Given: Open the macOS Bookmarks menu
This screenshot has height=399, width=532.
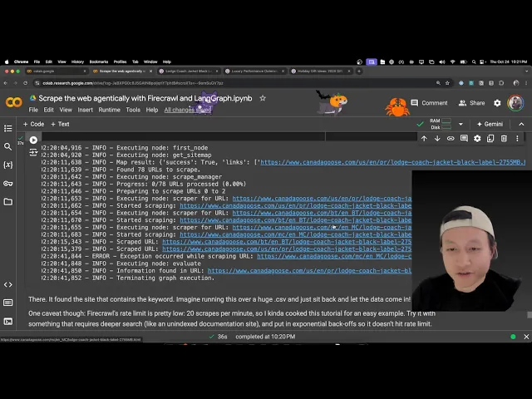Looking at the screenshot, I should point(99,62).
